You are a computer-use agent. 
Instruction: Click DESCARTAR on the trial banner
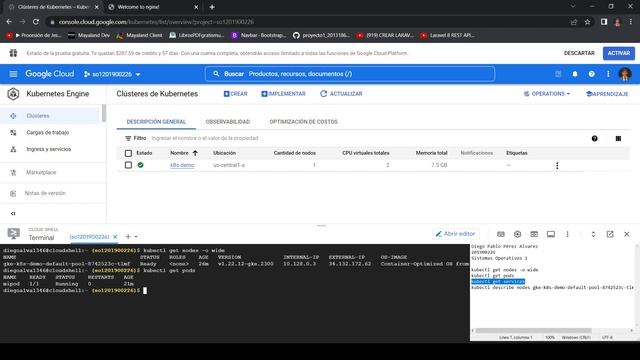[579, 53]
